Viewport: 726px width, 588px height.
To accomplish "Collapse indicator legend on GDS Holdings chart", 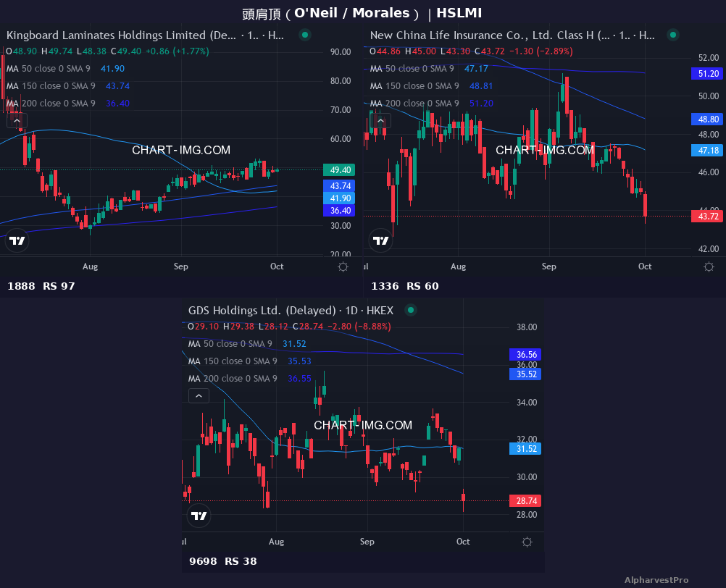I will pyautogui.click(x=199, y=396).
